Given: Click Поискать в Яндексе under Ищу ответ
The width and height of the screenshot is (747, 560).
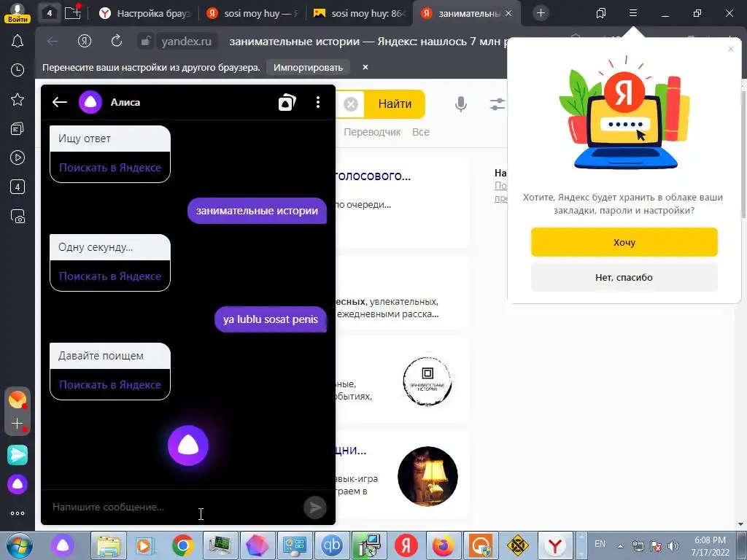Looking at the screenshot, I should 110,168.
